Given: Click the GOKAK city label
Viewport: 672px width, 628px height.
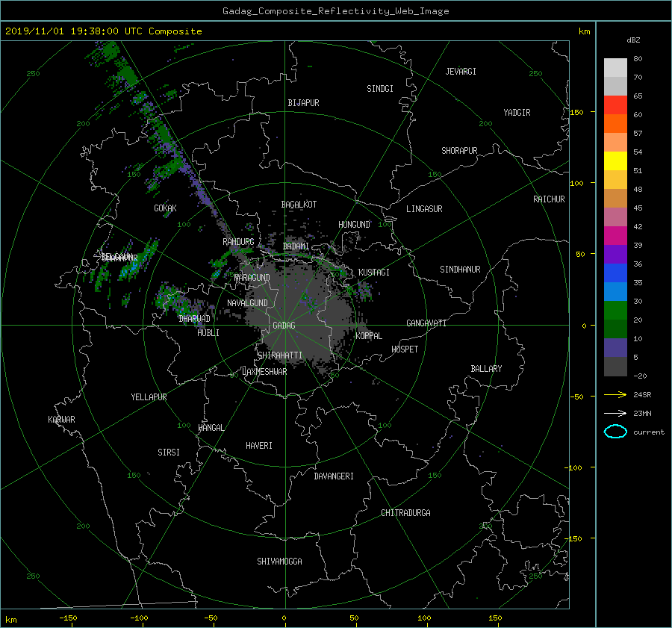Looking at the screenshot, I should (x=165, y=208).
